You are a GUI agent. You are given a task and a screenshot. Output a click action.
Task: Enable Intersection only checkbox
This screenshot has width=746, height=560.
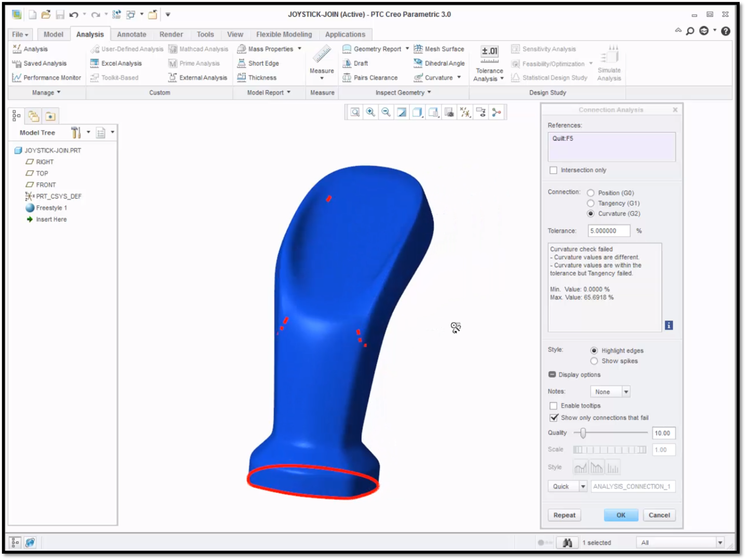[554, 170]
